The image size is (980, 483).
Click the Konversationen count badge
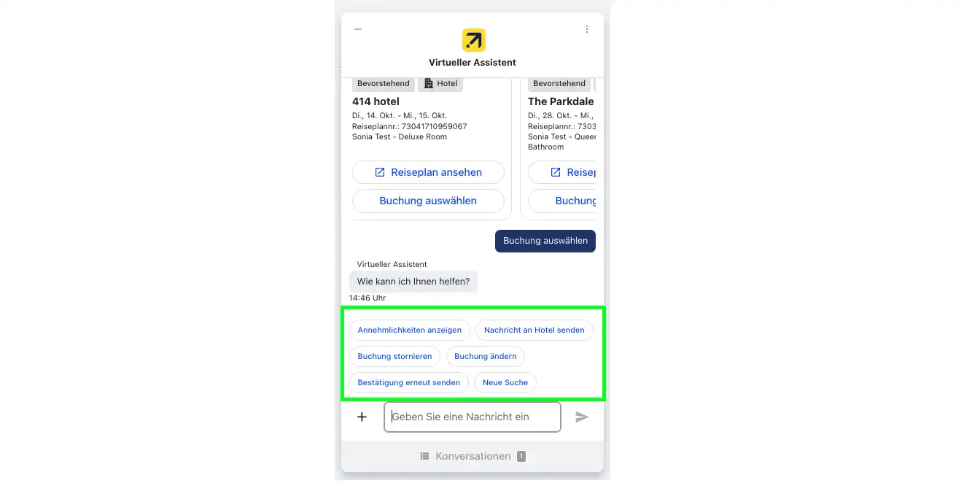coord(521,457)
